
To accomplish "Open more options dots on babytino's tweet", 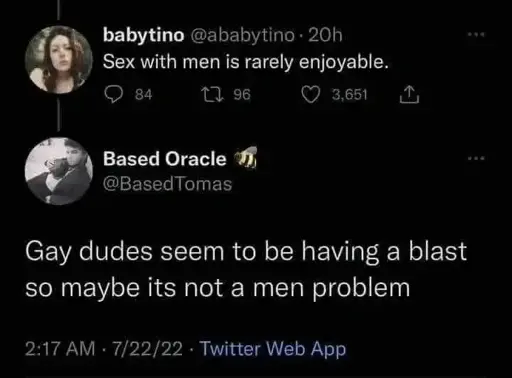I will coord(477,35).
